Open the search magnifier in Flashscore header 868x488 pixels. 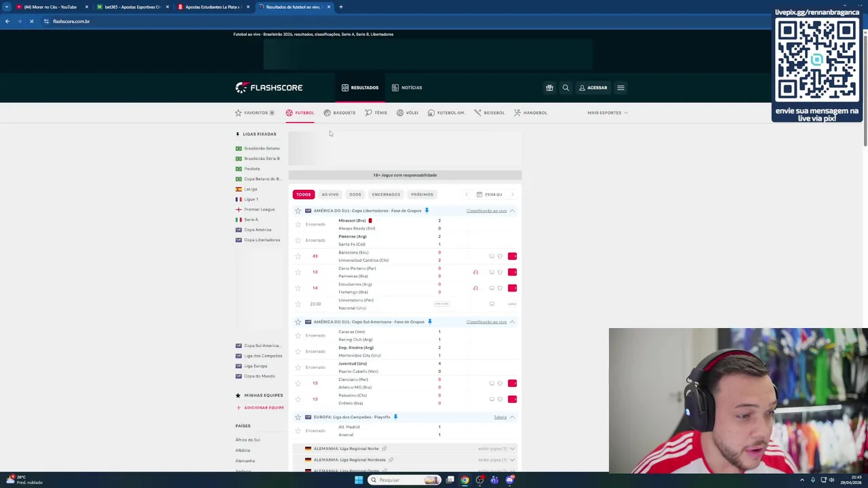pos(566,87)
